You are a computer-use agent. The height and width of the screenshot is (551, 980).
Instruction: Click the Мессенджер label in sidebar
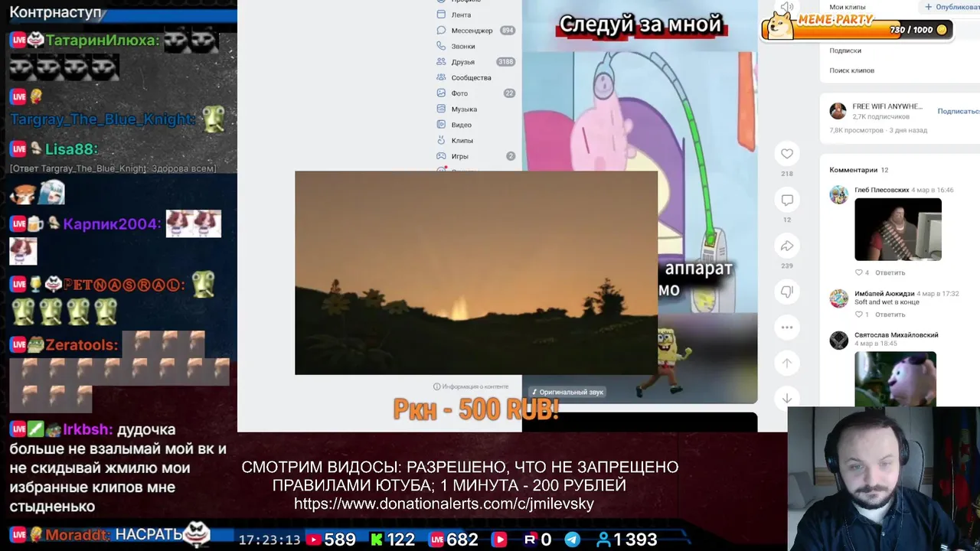472,31
